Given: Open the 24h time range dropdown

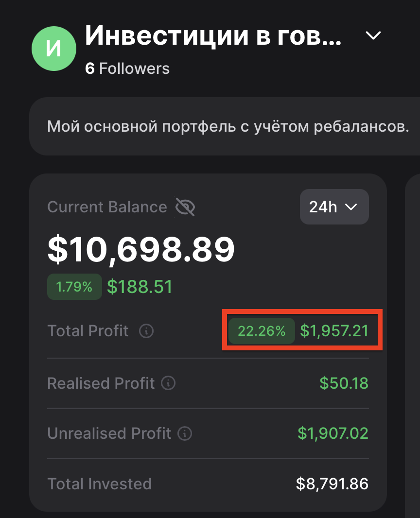Looking at the screenshot, I should (334, 207).
